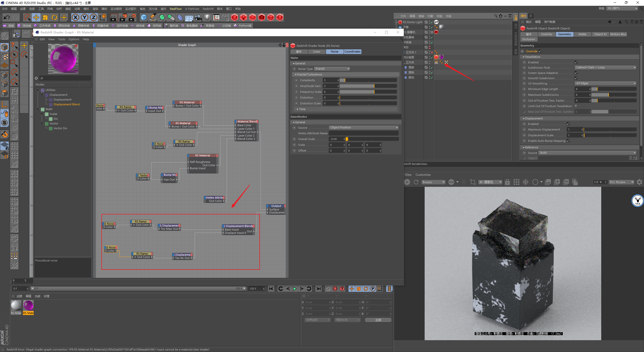
Task: Open the Tools menu in the Shader Graph
Action: [x=61, y=39]
